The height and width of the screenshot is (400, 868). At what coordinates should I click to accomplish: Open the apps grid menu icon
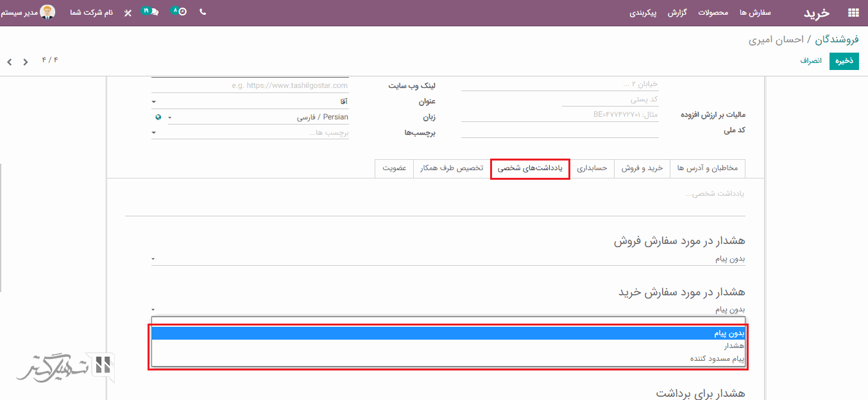853,13
